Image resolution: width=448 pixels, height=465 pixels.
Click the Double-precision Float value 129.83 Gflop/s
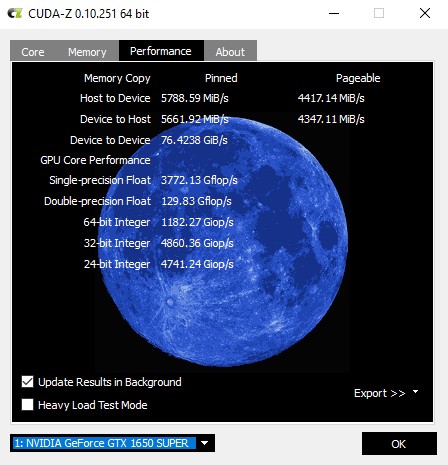196,201
